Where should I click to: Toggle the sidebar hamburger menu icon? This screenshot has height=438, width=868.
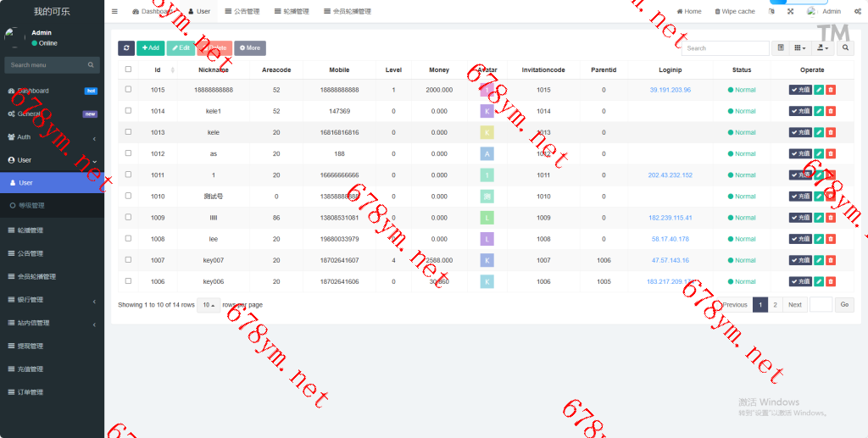tap(114, 12)
